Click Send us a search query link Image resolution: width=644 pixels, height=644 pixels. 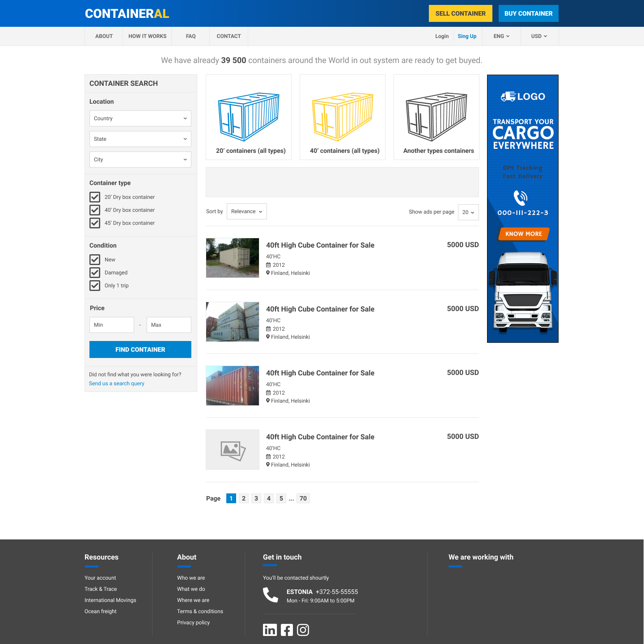pyautogui.click(x=116, y=383)
